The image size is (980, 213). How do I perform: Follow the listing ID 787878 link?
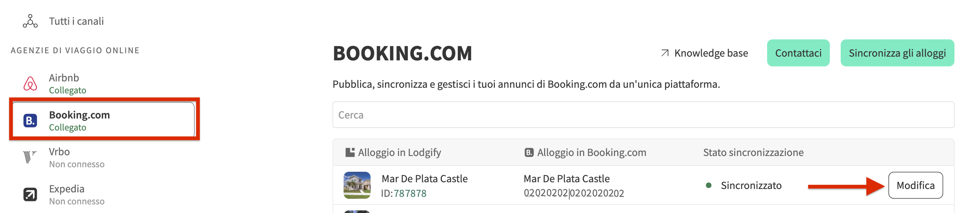click(x=410, y=193)
